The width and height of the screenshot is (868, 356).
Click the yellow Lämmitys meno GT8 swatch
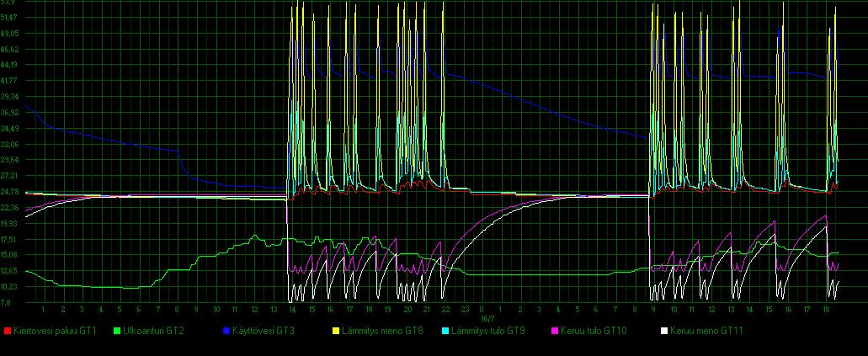point(334,331)
